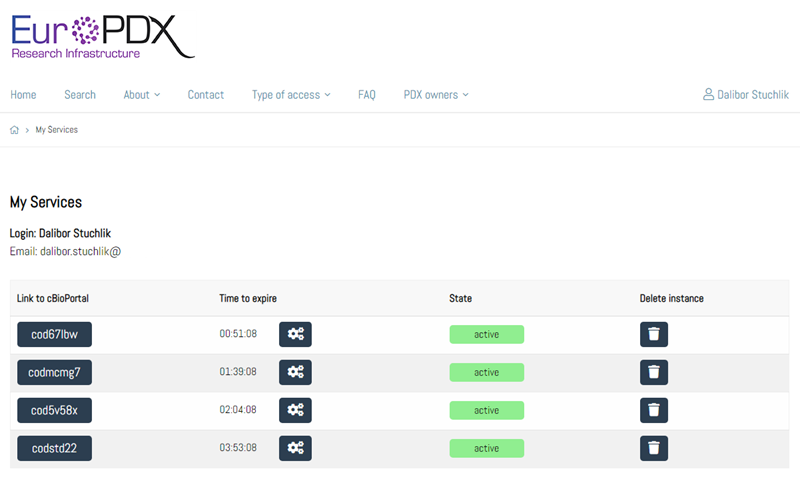Screen dimensions: 800x483
Task: Open settings gear for instance cod5v58x
Action: 295,410
